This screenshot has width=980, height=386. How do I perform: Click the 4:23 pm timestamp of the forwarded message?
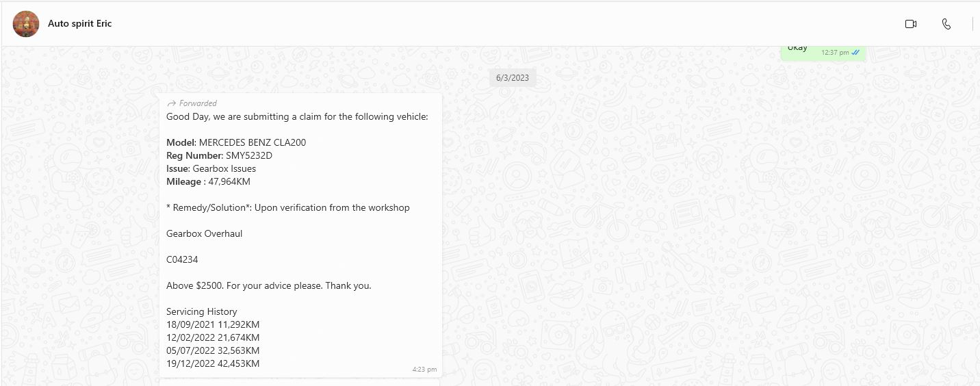pyautogui.click(x=424, y=370)
